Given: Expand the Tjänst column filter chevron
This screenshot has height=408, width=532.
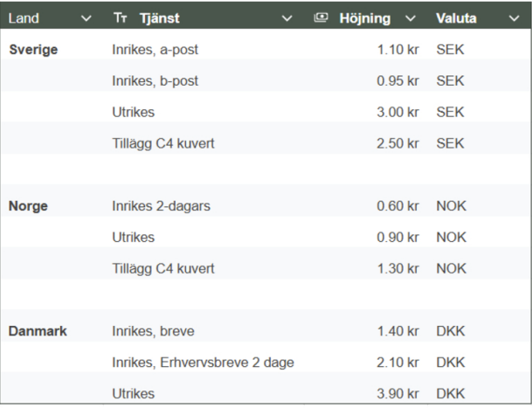Looking at the screenshot, I should point(287,18).
